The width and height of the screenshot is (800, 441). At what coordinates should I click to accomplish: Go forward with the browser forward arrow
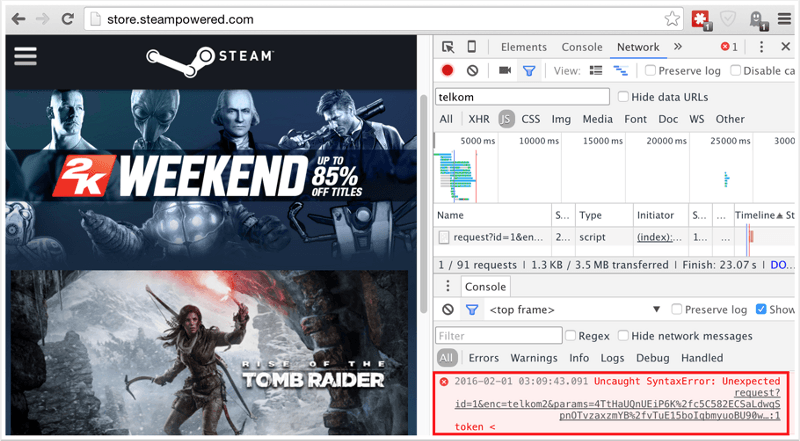pyautogui.click(x=43, y=19)
